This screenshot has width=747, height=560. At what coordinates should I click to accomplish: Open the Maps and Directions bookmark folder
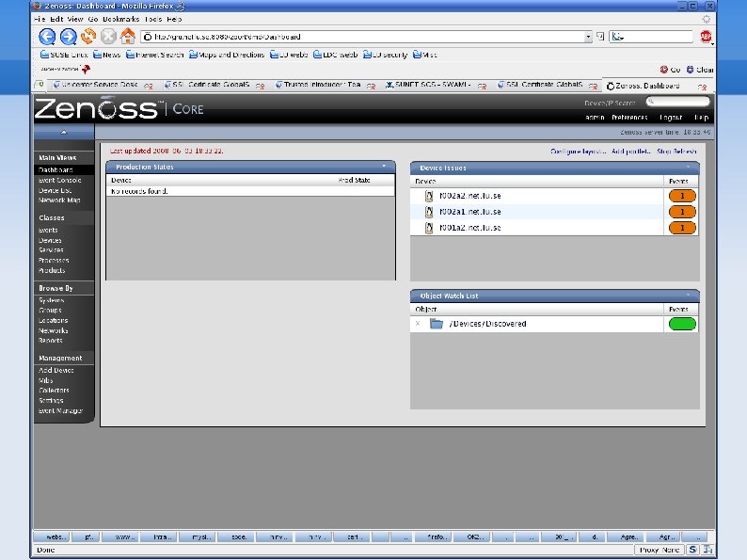pyautogui.click(x=227, y=55)
